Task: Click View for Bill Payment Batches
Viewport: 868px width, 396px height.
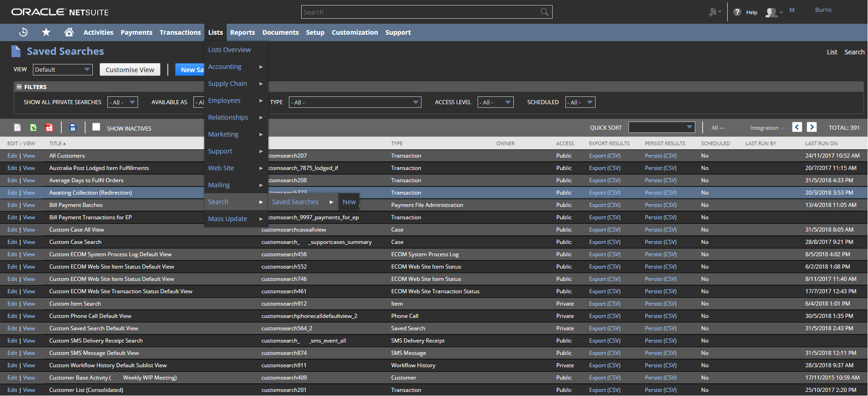Action: (x=29, y=205)
